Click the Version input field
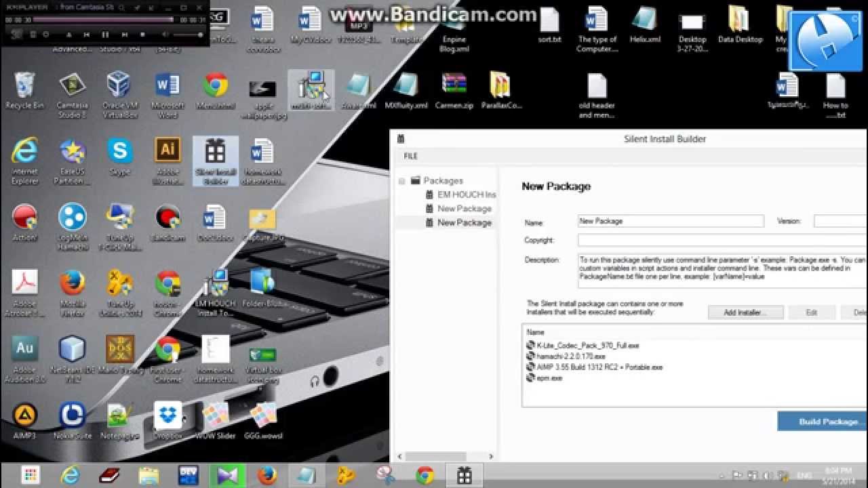The width and height of the screenshot is (868, 488). pyautogui.click(x=841, y=221)
